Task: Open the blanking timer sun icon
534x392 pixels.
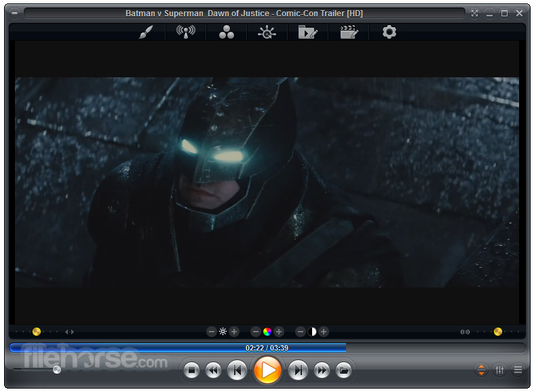Action: [x=267, y=33]
